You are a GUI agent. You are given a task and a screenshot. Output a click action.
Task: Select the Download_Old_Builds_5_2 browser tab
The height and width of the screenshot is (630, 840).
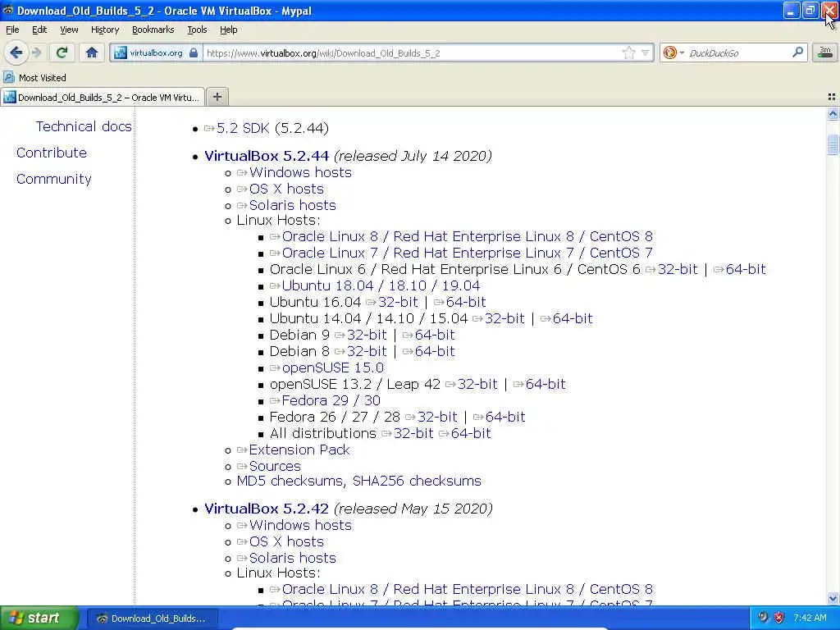pyautogui.click(x=103, y=97)
